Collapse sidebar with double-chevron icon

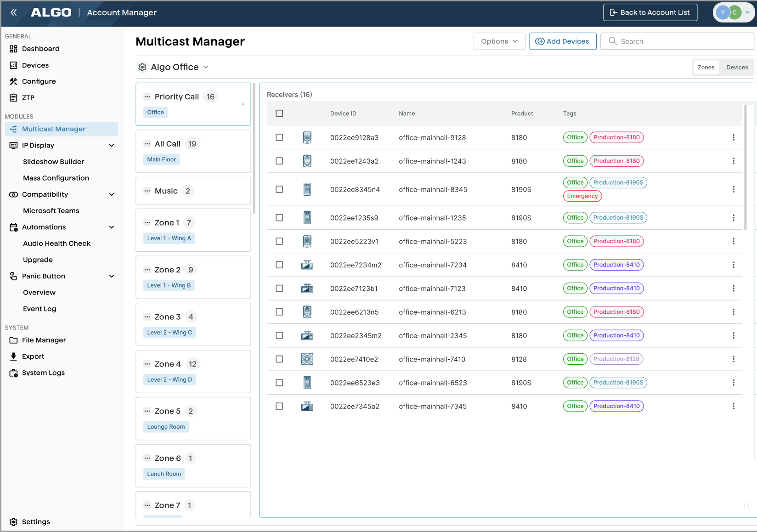[14, 12]
